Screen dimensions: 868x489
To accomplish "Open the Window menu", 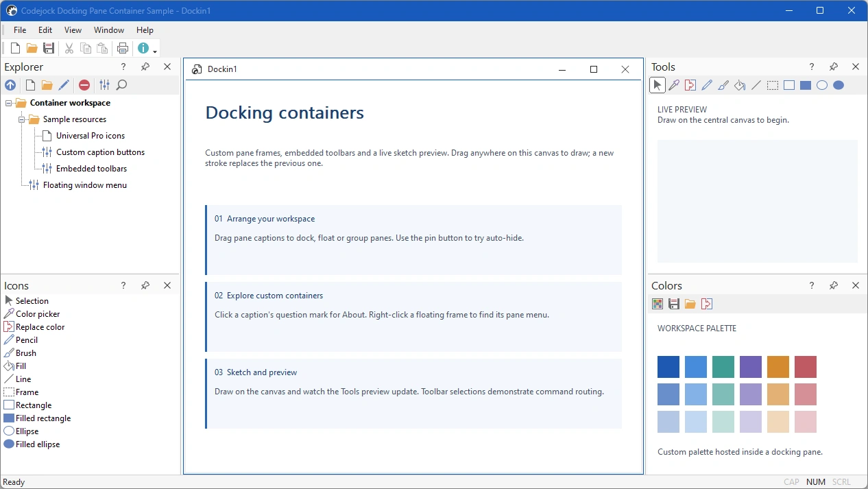I will coord(109,30).
